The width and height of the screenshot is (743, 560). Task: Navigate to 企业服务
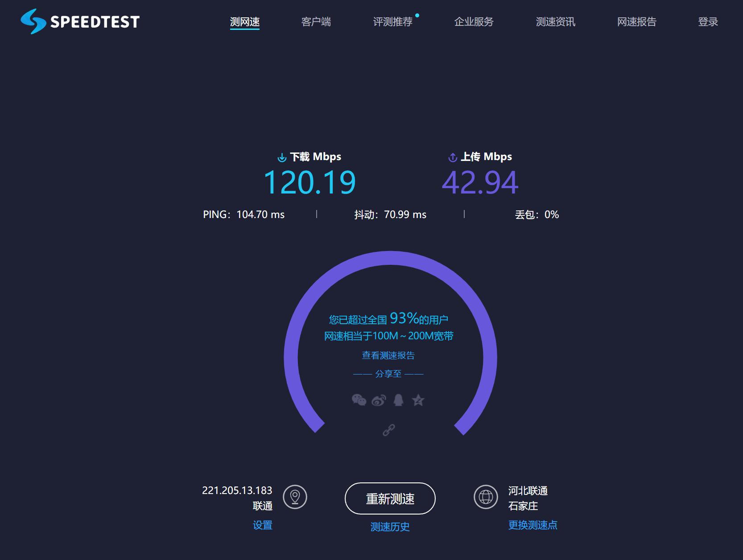point(474,22)
